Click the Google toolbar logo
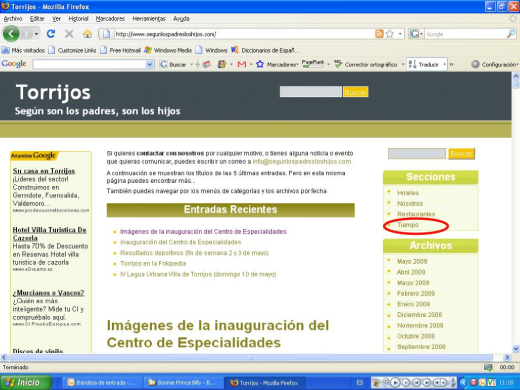 point(14,63)
